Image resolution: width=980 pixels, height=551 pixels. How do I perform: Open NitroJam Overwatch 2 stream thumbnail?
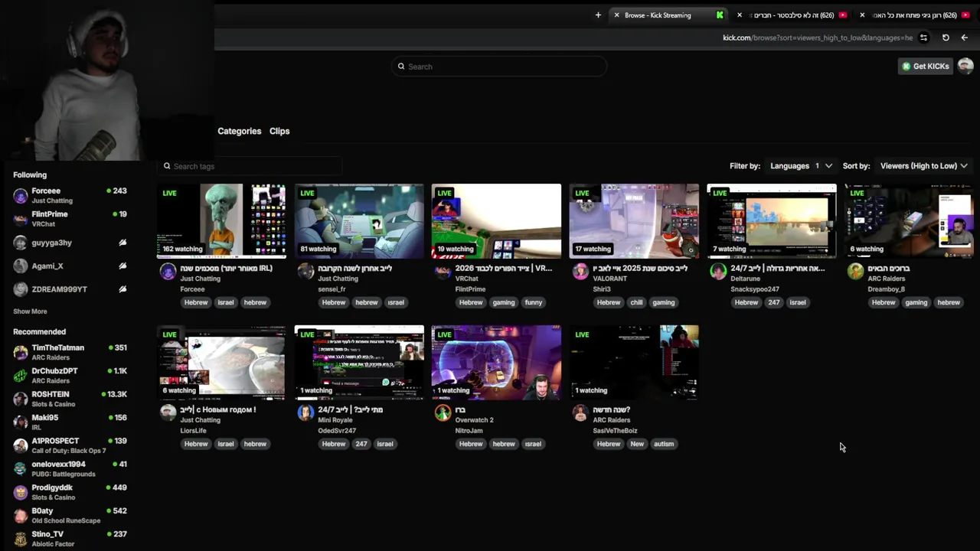click(x=496, y=363)
